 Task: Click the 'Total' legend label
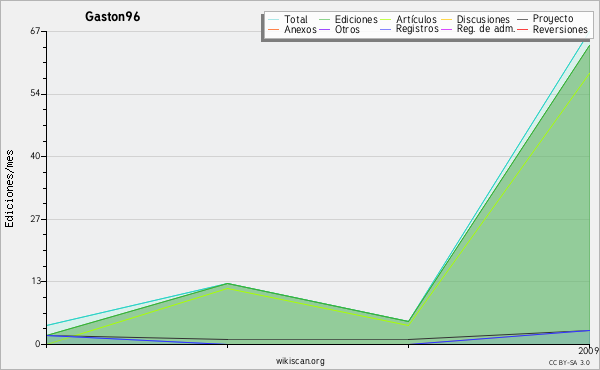click(296, 19)
